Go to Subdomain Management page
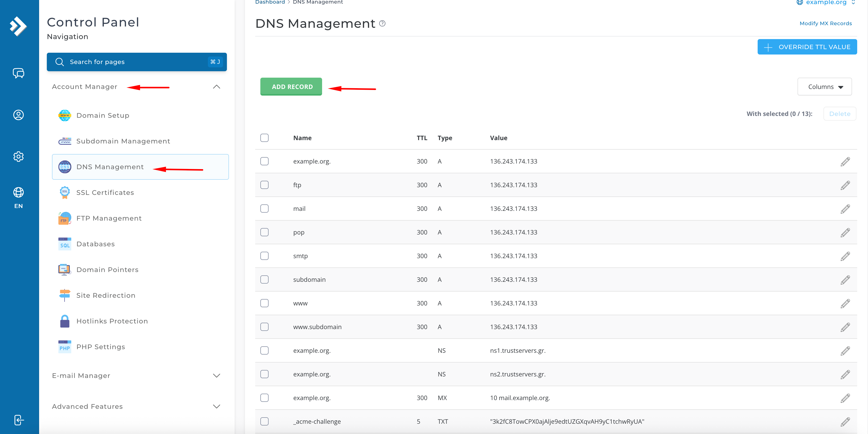Image resolution: width=868 pixels, height=434 pixels. tap(123, 141)
